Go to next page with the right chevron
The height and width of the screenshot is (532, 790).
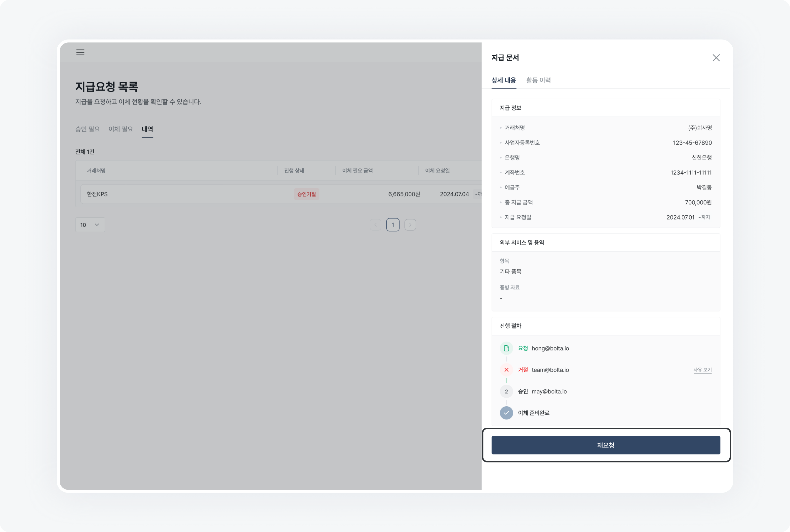(410, 225)
